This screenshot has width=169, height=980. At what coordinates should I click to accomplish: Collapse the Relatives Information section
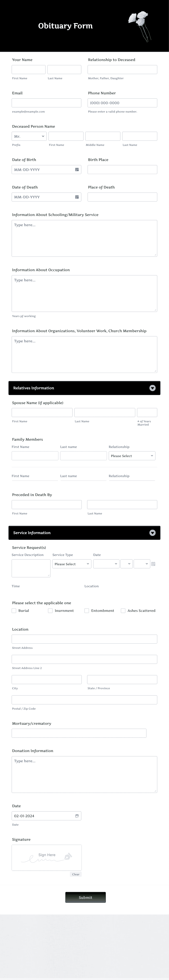pyautogui.click(x=152, y=388)
